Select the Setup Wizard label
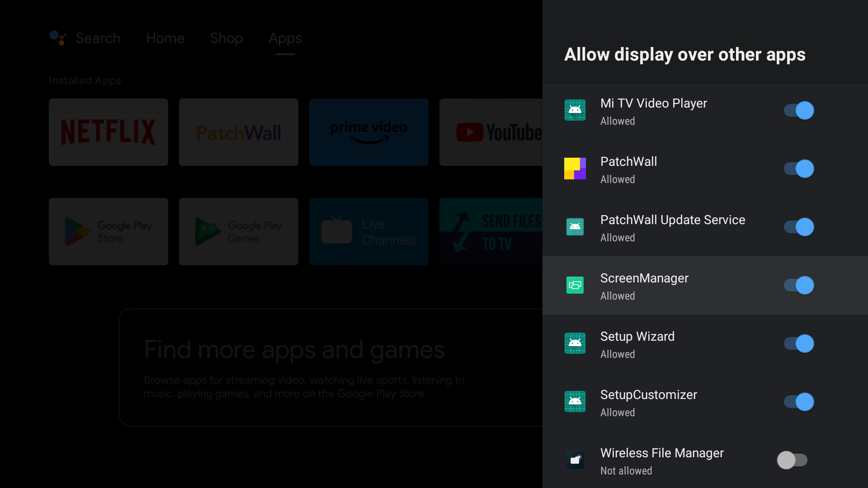Image resolution: width=868 pixels, height=488 pixels. tap(637, 336)
